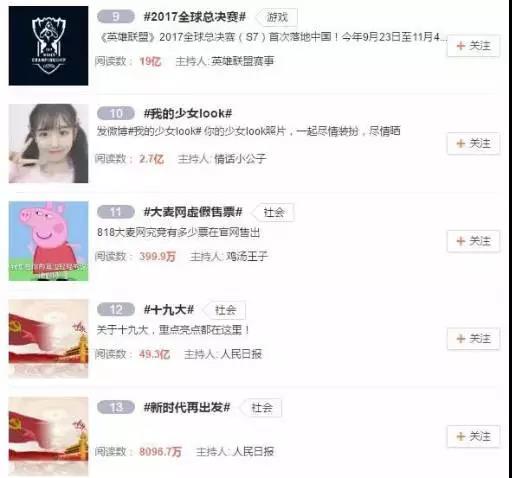Open the girl selfie thumbnail
The image size is (512, 478).
point(48,143)
